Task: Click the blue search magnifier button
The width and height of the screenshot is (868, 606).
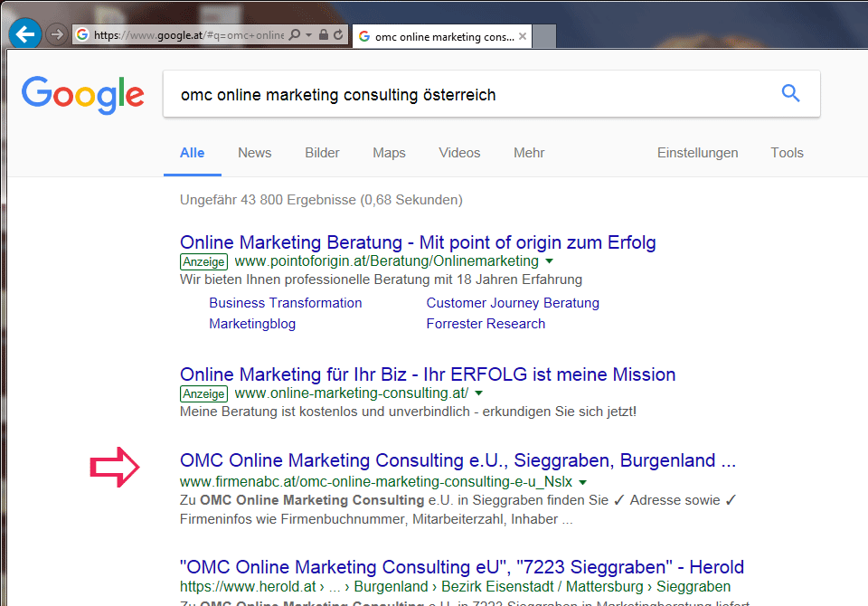Action: click(790, 93)
